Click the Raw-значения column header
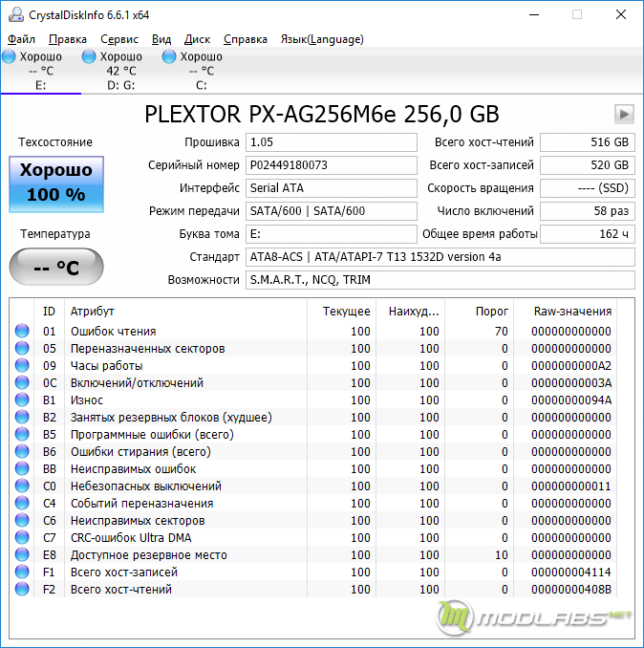The image size is (644, 648). pyautogui.click(x=565, y=312)
